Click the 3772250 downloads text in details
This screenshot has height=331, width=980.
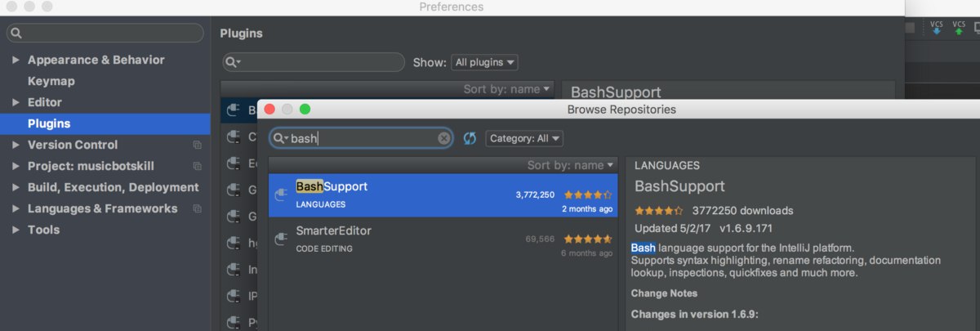click(742, 211)
